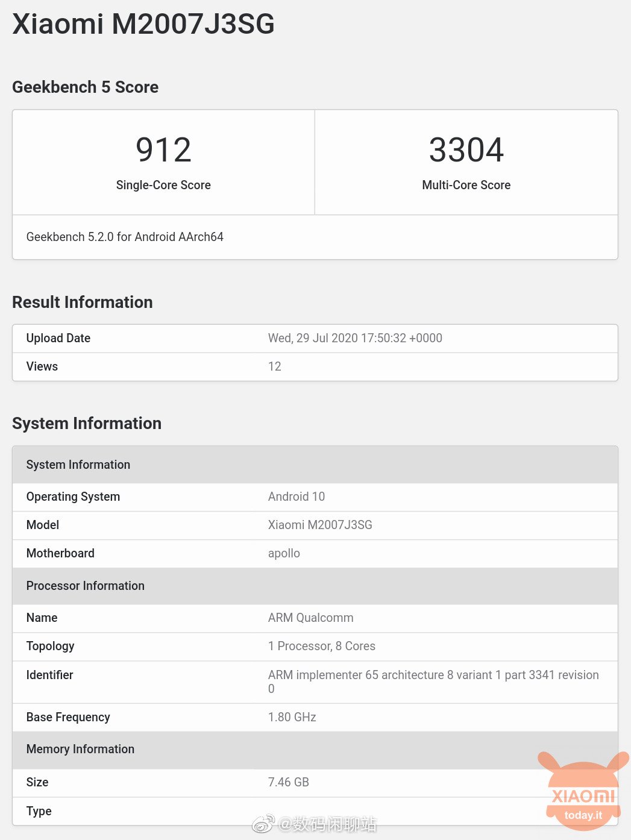This screenshot has width=631, height=840.
Task: Select the 1.80 GHz value
Action: [x=292, y=717]
